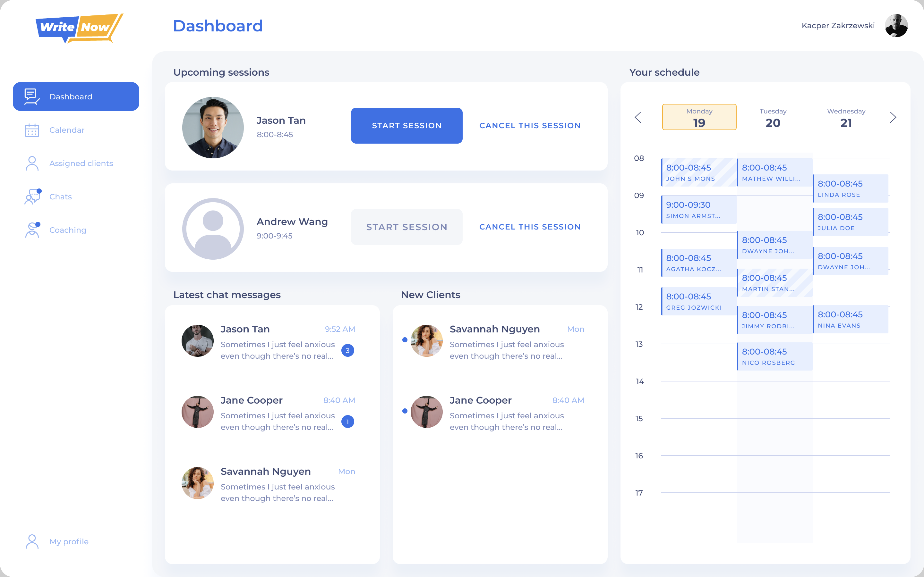
Task: Click the Dashboard chat board icon
Action: click(x=32, y=96)
